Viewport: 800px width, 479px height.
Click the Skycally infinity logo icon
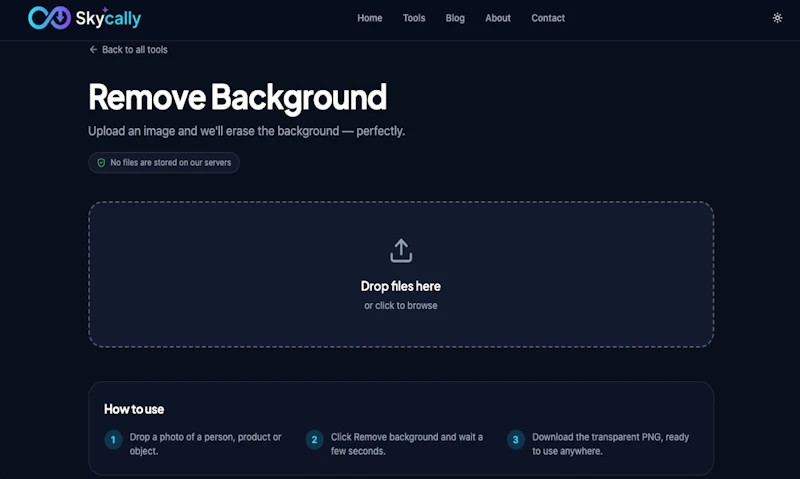(x=49, y=18)
